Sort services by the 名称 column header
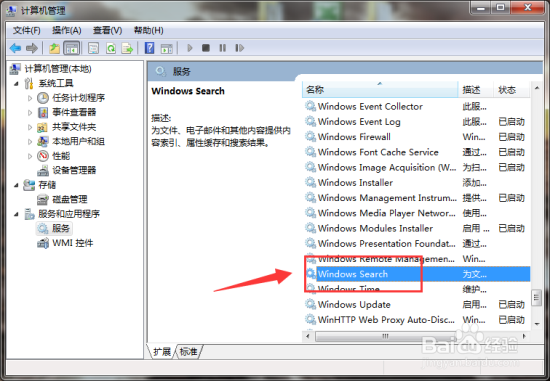 pyautogui.click(x=380, y=90)
